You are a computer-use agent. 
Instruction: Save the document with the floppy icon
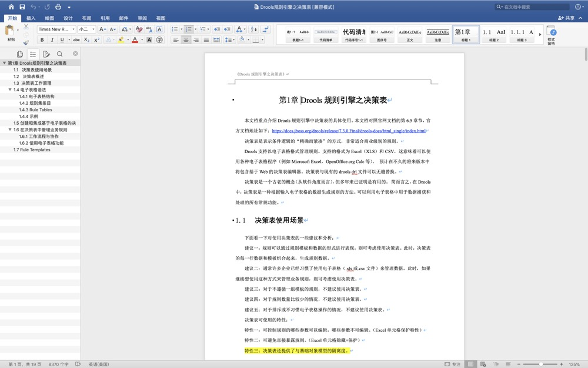point(22,6)
